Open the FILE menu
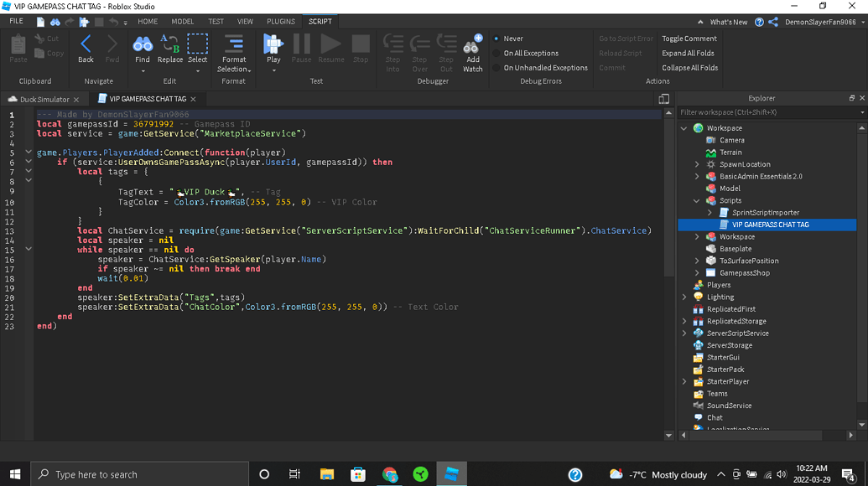Image resolution: width=868 pixels, height=486 pixels. (x=17, y=21)
